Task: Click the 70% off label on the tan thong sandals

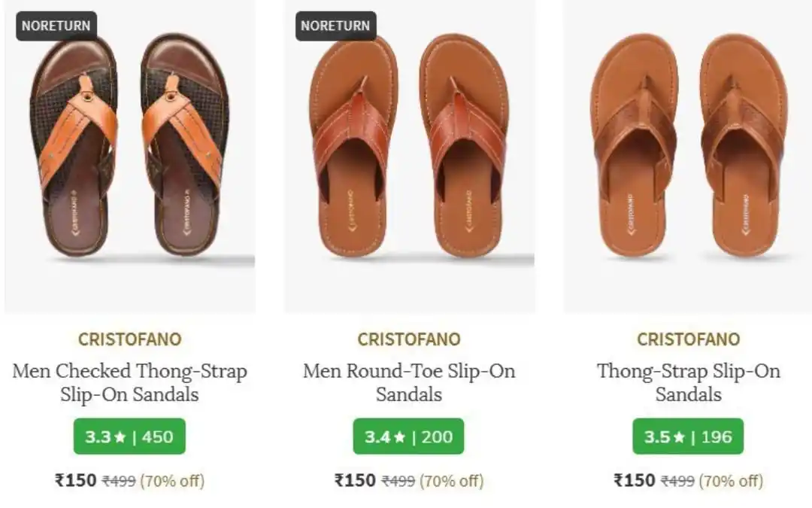Action: 732,481
